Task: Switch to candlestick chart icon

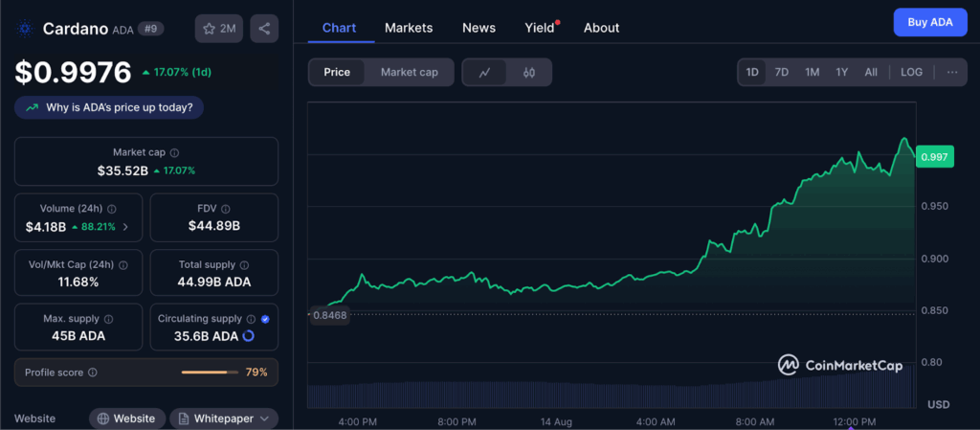Action: pyautogui.click(x=529, y=72)
